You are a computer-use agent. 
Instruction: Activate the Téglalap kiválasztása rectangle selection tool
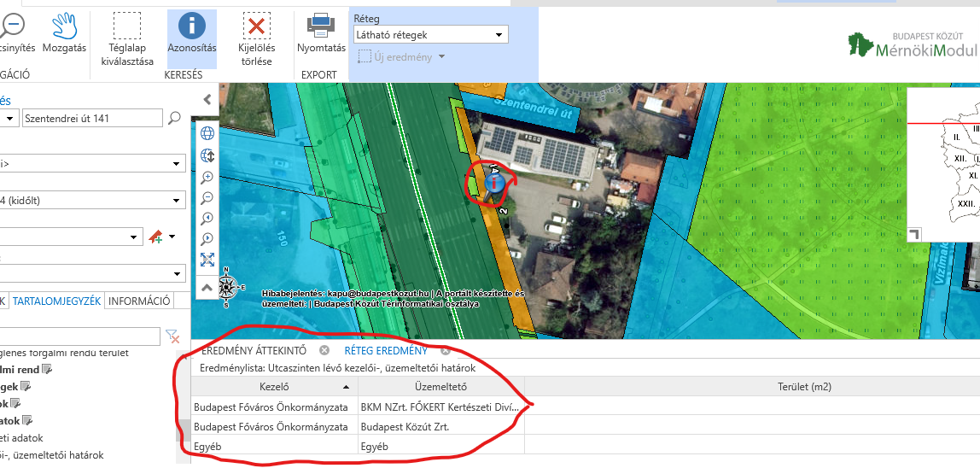127,35
